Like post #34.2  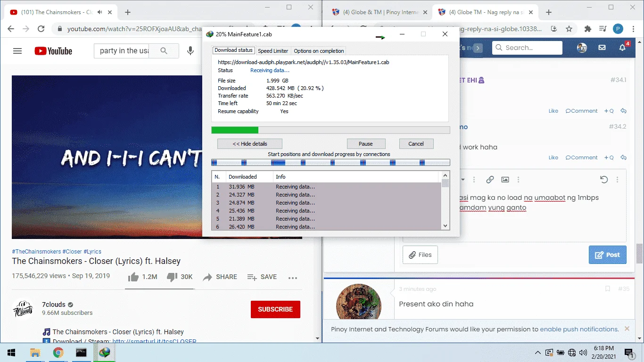[553, 157]
